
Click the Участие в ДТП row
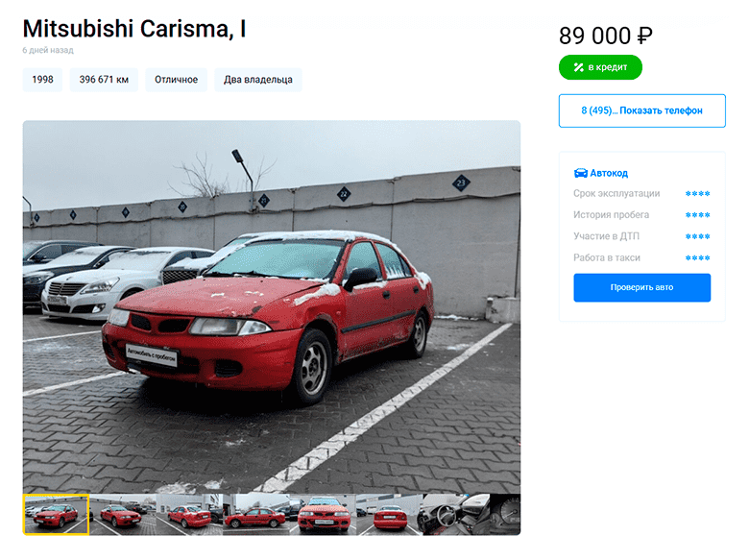coord(641,236)
